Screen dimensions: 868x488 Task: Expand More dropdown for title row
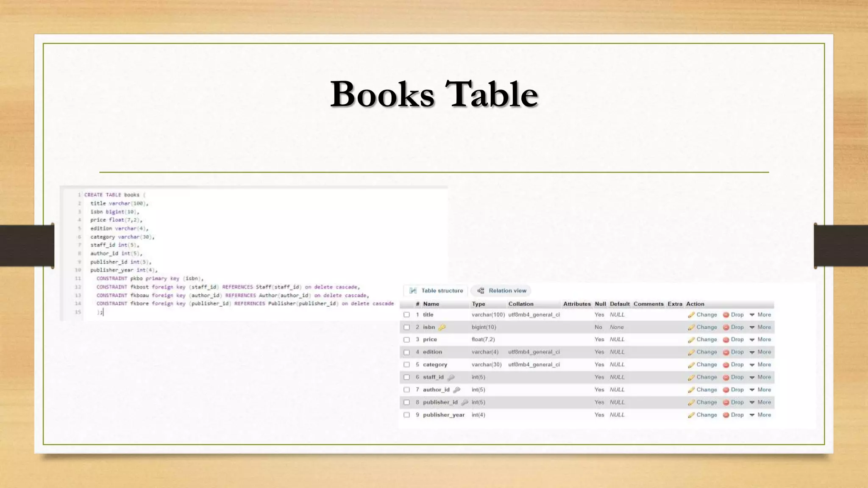point(760,315)
